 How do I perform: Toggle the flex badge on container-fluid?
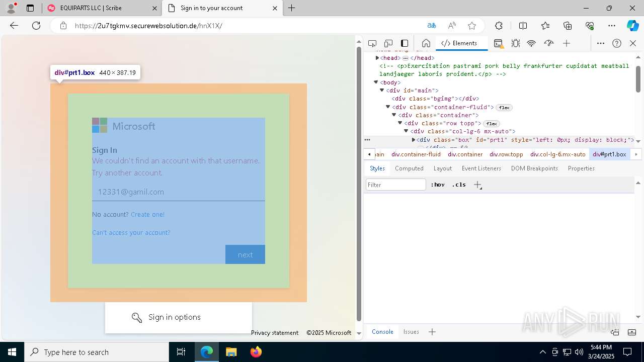pos(504,108)
